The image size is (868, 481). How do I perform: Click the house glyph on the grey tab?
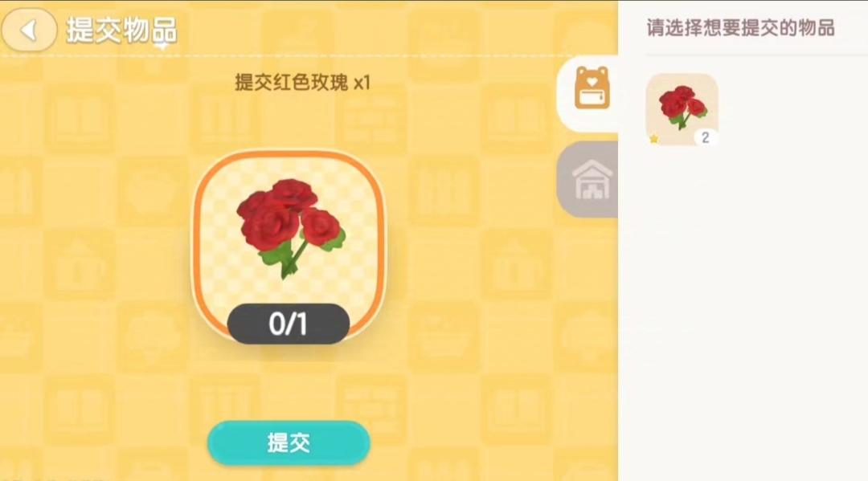[592, 179]
